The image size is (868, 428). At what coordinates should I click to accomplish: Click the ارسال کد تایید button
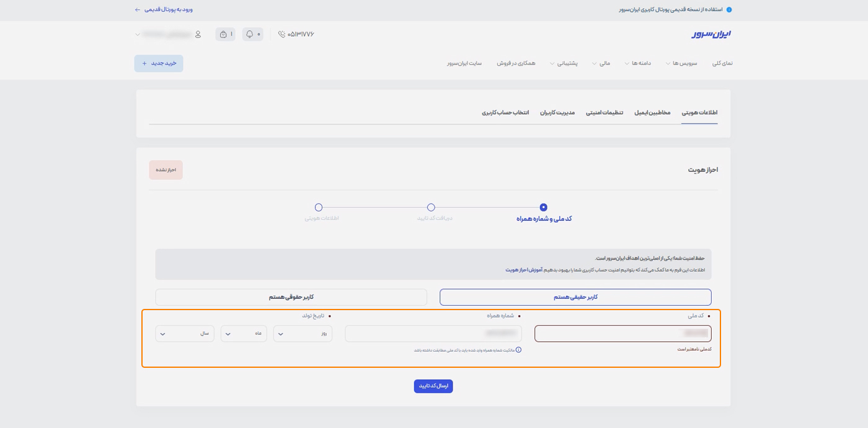pos(432,386)
